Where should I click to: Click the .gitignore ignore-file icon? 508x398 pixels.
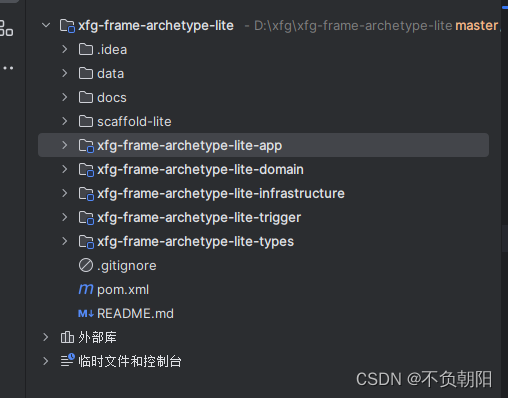[x=86, y=265]
